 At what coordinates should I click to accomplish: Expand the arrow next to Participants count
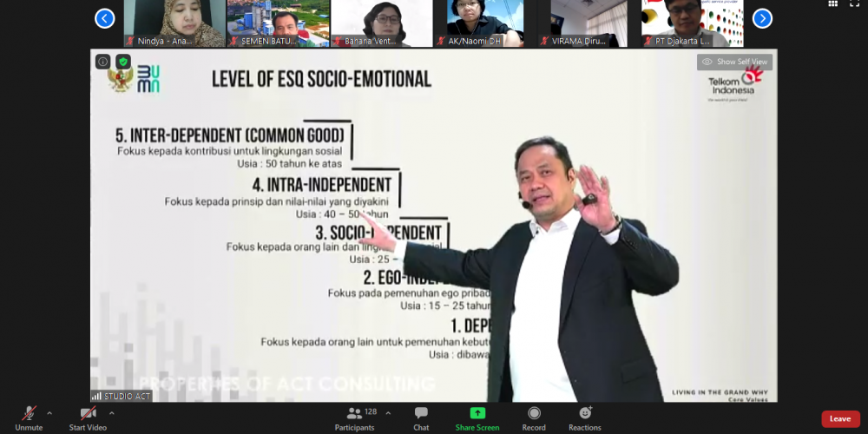[x=388, y=412]
